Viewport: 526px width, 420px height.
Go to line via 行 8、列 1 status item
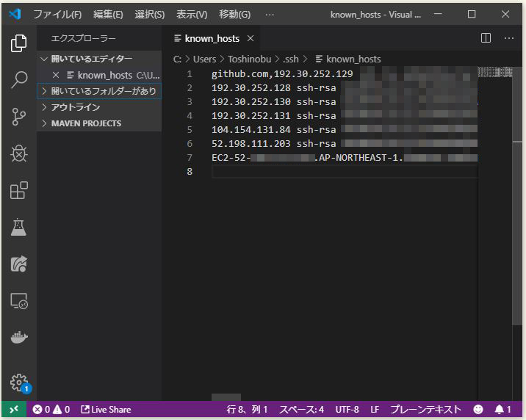(247, 409)
